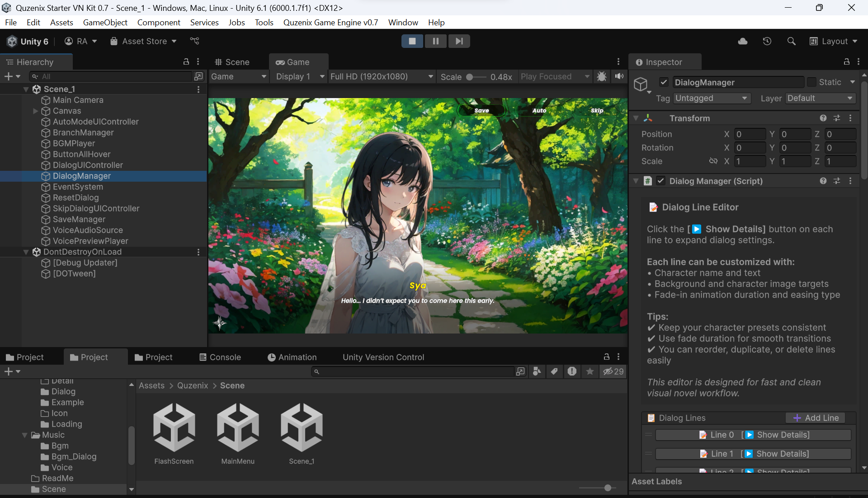Show favorites star in Project panel
The image size is (868, 498).
tap(590, 371)
